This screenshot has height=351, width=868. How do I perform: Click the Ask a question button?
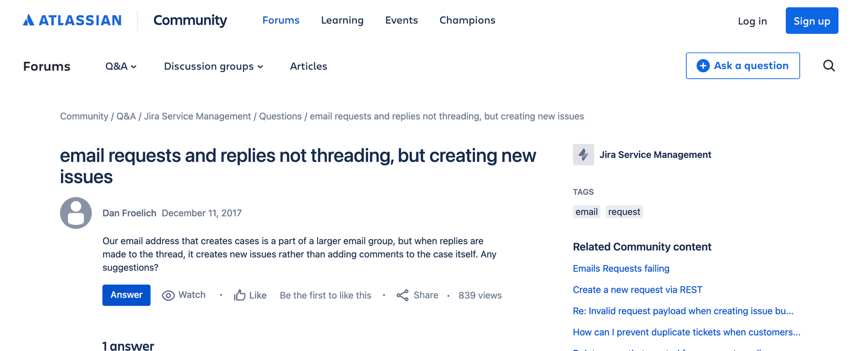point(743,66)
